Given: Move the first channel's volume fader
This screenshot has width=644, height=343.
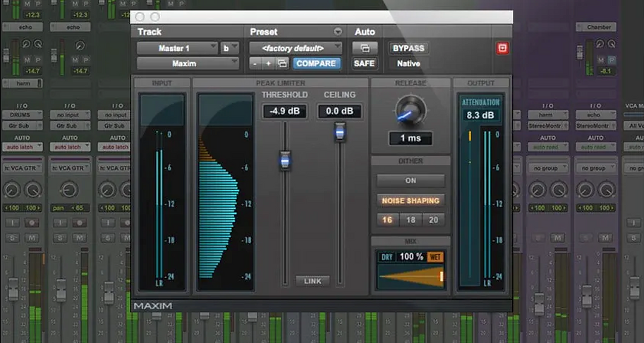Looking at the screenshot, I should [x=13, y=288].
